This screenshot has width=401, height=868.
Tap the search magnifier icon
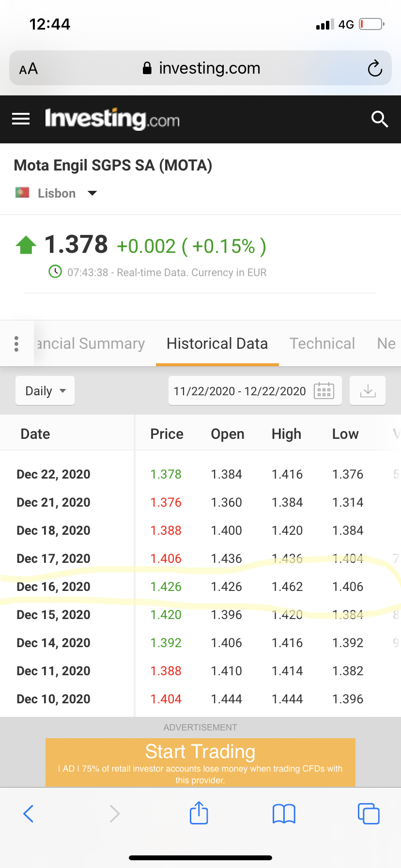[x=380, y=119]
